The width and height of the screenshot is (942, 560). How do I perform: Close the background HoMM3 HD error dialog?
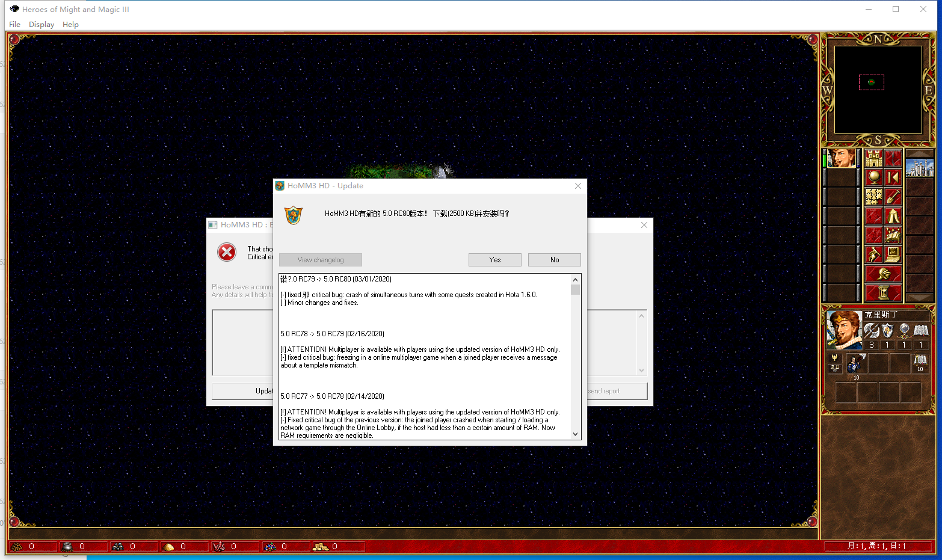click(x=644, y=225)
